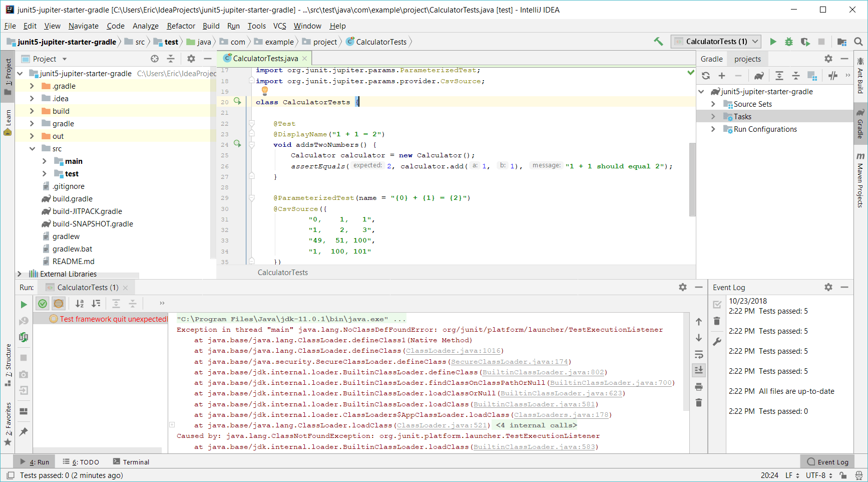Image resolution: width=868 pixels, height=482 pixels.
Task: Clear the Run console with trash icon
Action: coord(699,402)
